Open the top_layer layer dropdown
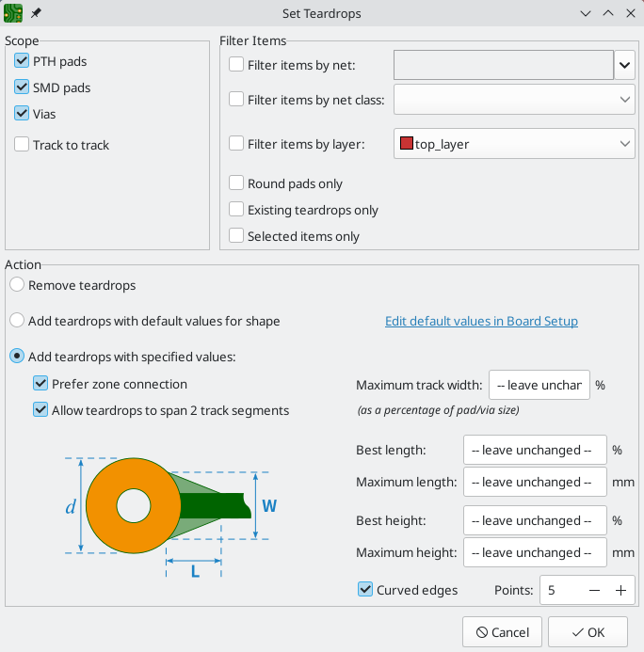Image resolution: width=644 pixels, height=652 pixels. click(514, 144)
